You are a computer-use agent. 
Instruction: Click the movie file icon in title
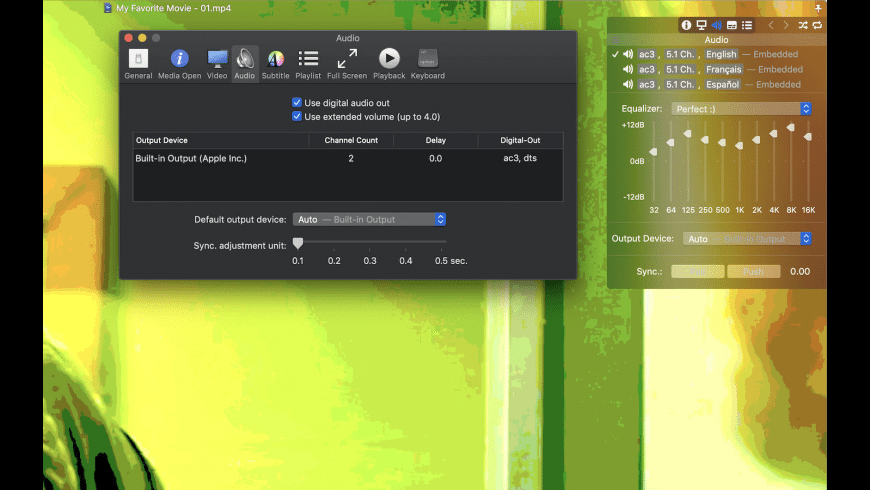(x=108, y=8)
